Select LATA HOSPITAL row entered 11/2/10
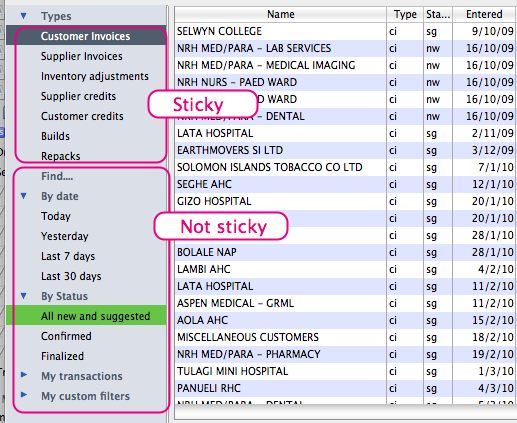The height and width of the screenshot is (423, 517). pyautogui.click(x=346, y=286)
